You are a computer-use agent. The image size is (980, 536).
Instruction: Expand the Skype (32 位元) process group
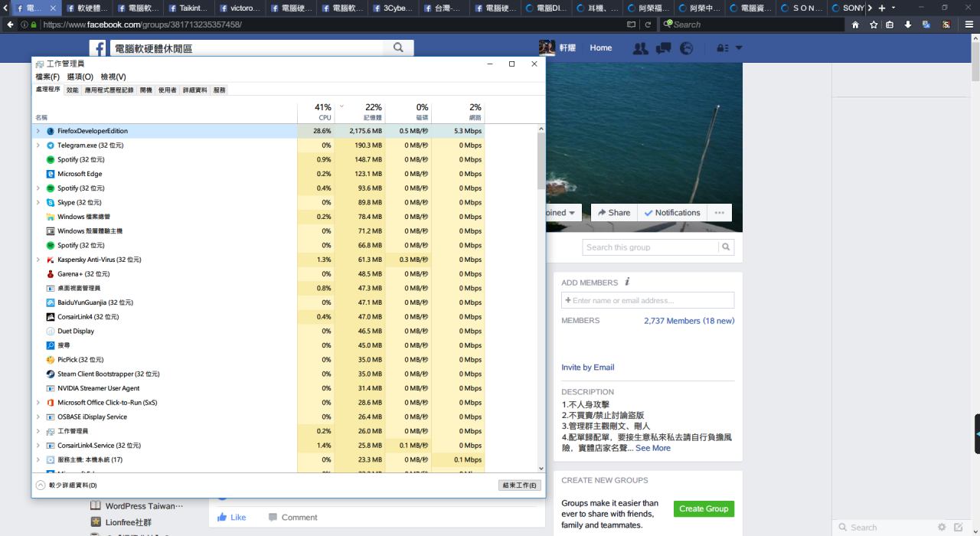coord(38,203)
